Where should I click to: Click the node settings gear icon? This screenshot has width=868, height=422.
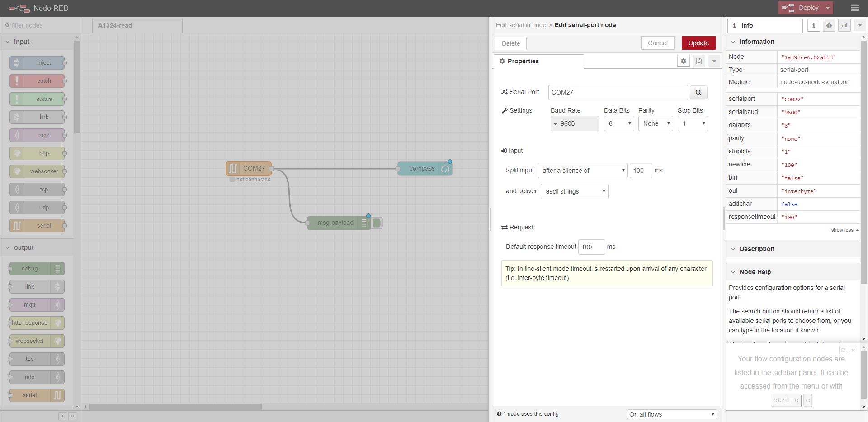(684, 61)
